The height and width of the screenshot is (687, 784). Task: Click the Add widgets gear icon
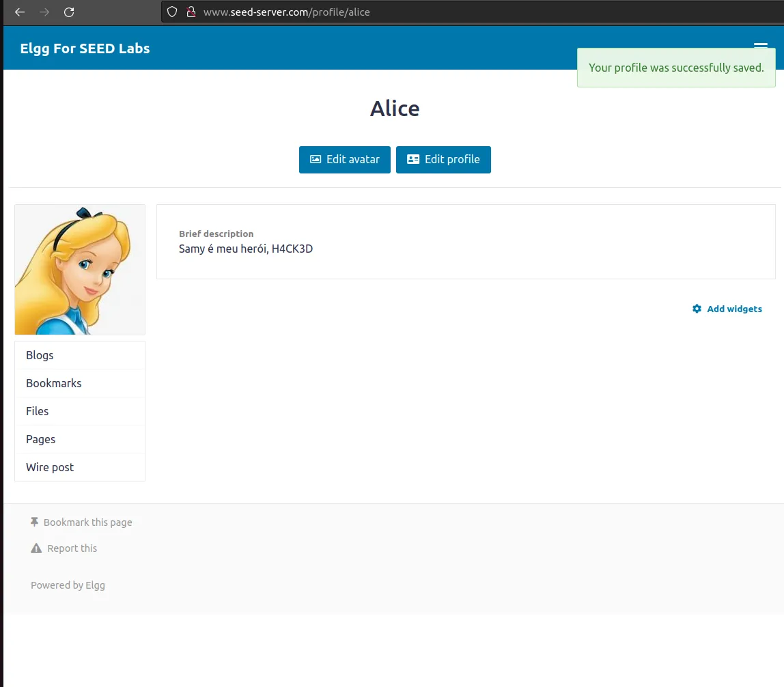[x=697, y=309]
